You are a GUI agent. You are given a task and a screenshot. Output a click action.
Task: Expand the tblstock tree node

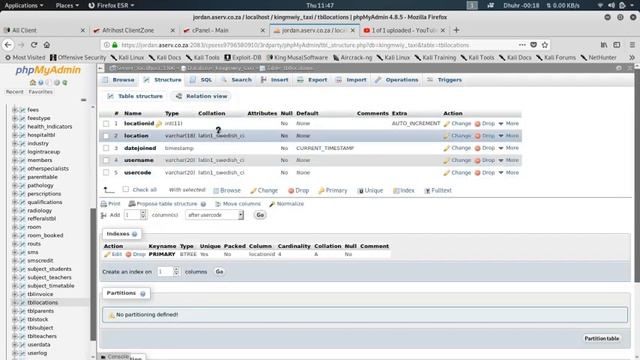[x=15, y=320]
